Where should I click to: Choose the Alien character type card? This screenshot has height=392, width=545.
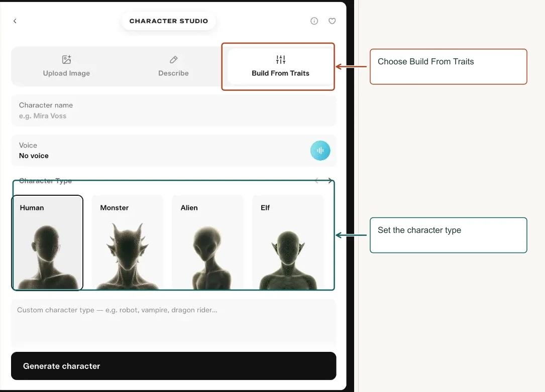(x=208, y=242)
